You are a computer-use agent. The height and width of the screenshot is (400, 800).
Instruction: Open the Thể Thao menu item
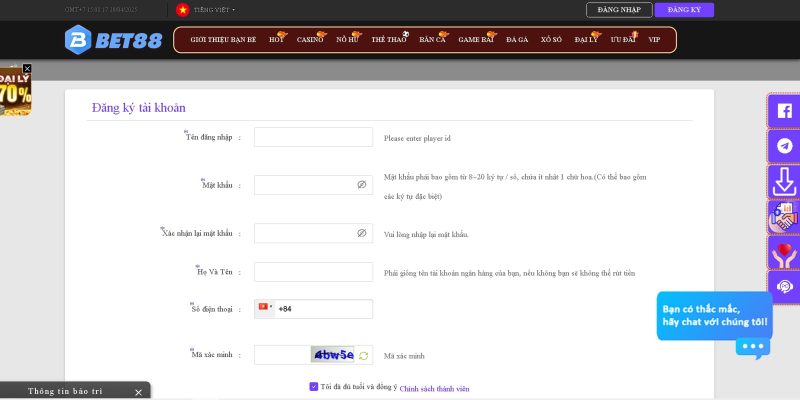coord(389,40)
